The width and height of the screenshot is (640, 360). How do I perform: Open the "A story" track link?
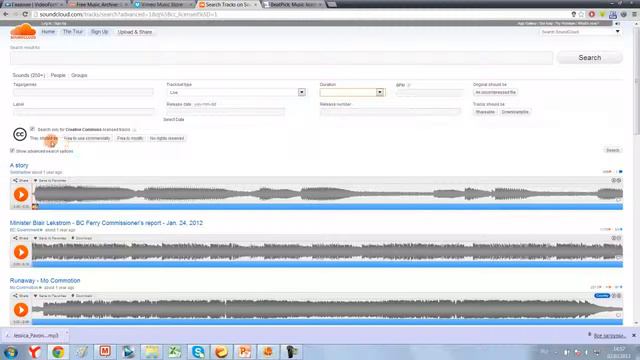pyautogui.click(x=19, y=165)
